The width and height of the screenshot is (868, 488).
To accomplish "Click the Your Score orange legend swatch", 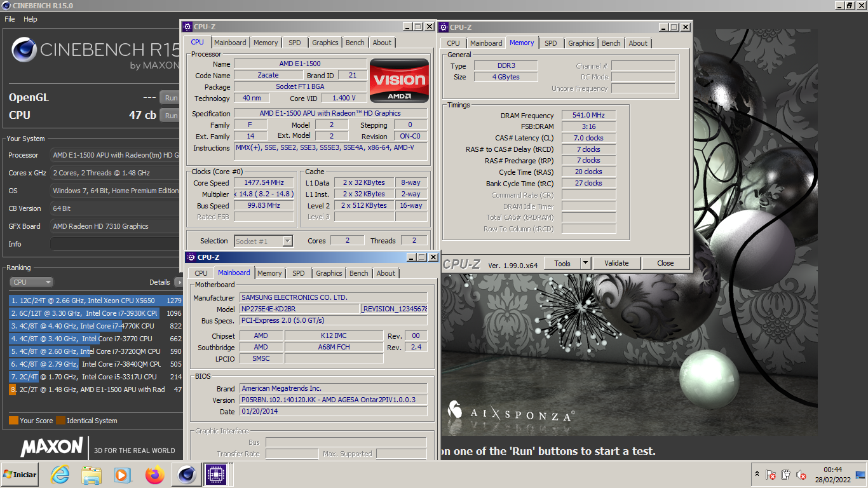I will click(13, 421).
